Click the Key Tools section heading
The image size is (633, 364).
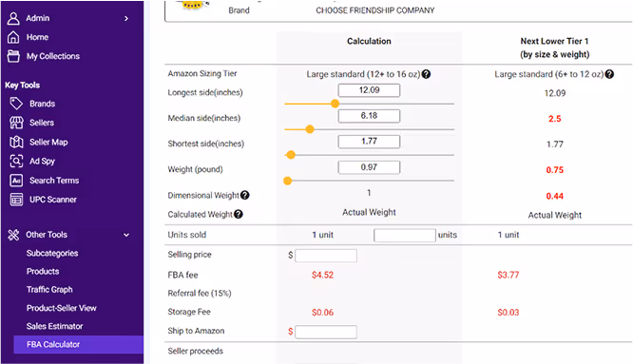(x=22, y=86)
